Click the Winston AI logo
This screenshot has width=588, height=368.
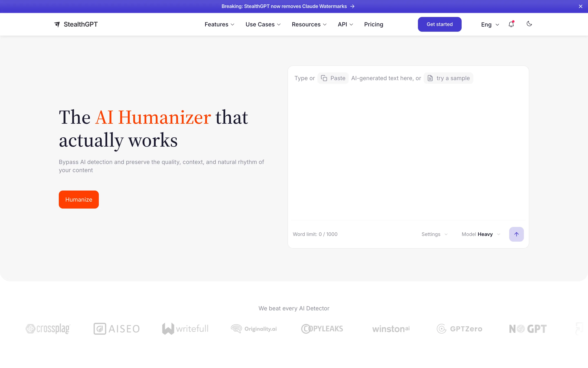click(x=391, y=329)
